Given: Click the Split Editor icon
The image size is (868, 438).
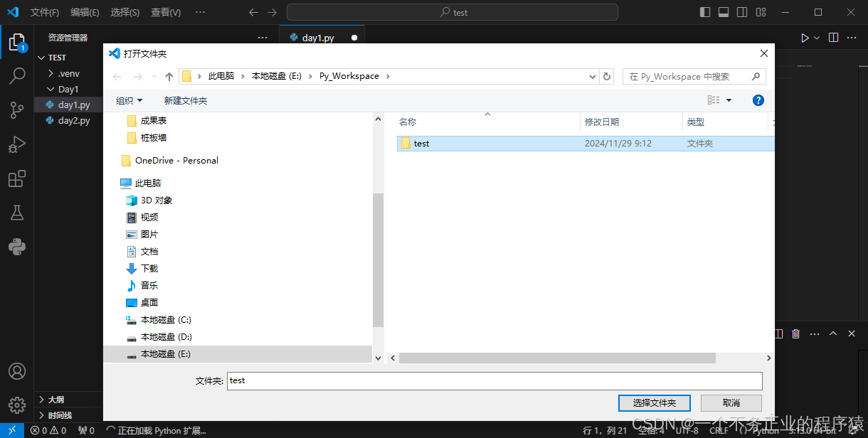Looking at the screenshot, I should tap(834, 38).
